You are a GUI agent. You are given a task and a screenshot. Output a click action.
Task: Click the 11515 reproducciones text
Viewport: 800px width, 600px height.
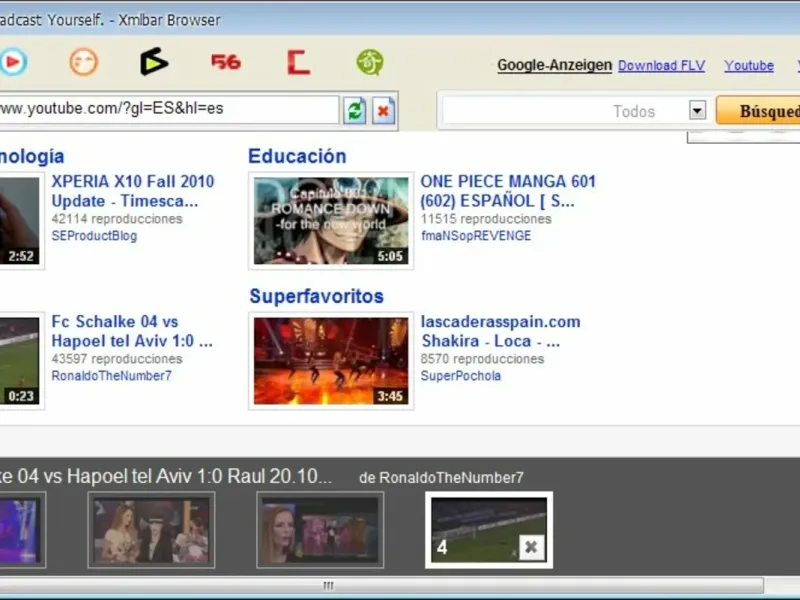coord(486,219)
